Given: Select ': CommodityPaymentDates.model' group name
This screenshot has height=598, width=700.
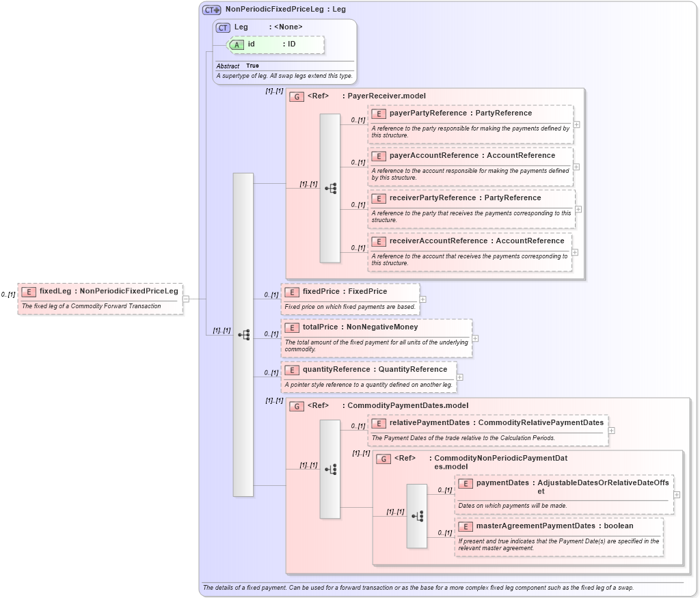Looking at the screenshot, I should 405,406.
